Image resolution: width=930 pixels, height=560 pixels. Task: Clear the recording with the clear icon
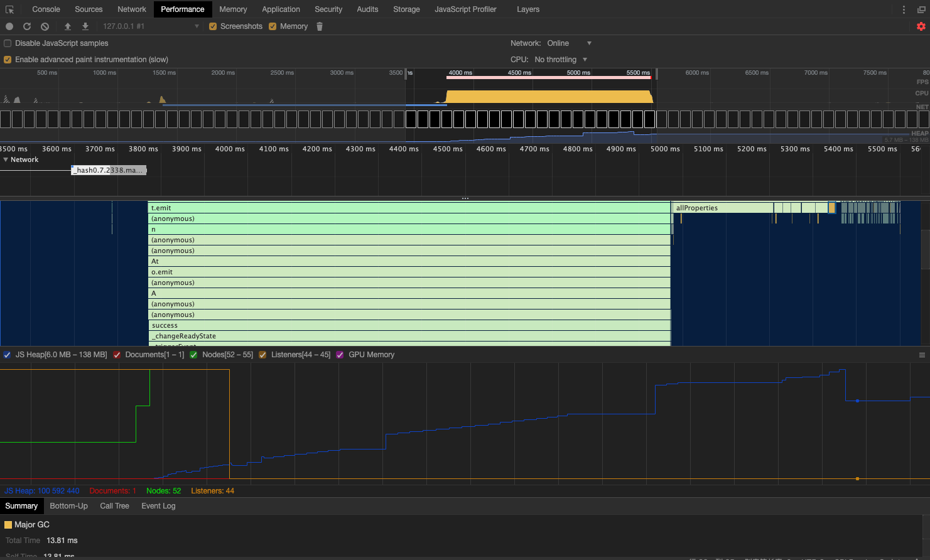pos(45,26)
